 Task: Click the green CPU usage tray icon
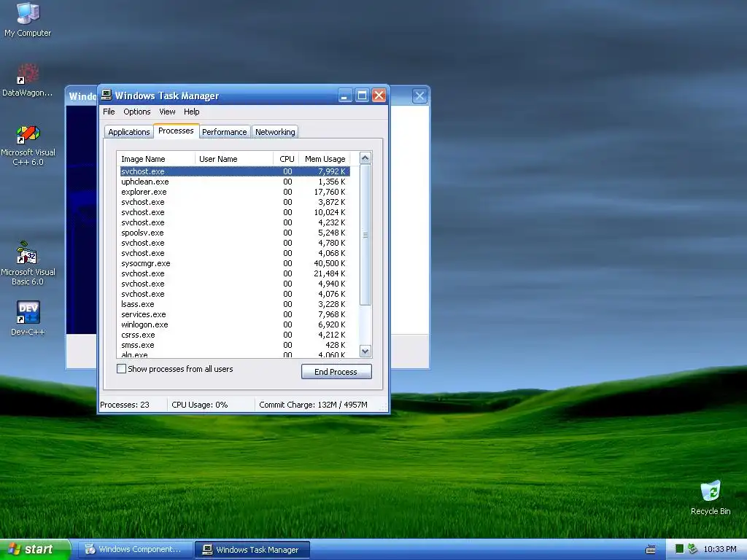(680, 549)
